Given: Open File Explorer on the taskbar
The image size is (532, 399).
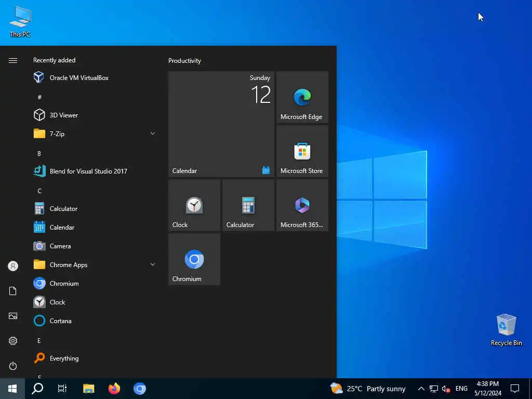Looking at the screenshot, I should point(88,389).
